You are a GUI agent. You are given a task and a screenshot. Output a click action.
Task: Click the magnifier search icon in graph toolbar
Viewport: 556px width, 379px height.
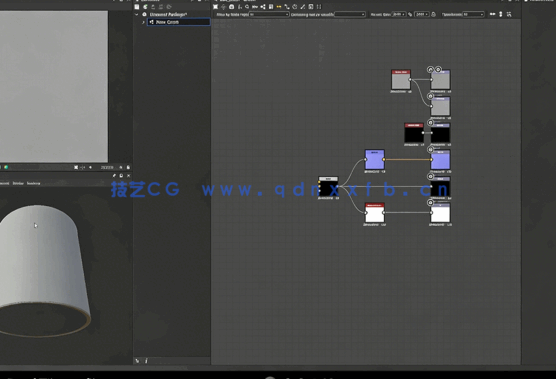pyautogui.click(x=247, y=7)
